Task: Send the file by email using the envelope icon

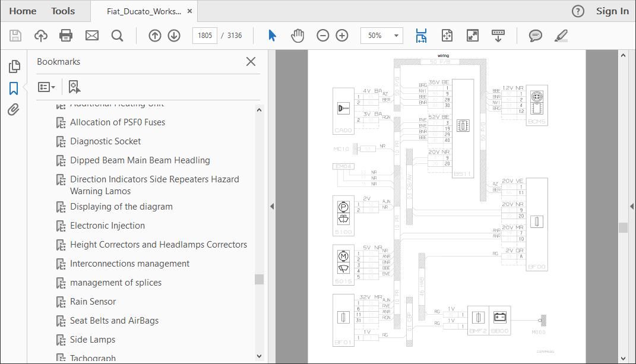Action: [92, 36]
